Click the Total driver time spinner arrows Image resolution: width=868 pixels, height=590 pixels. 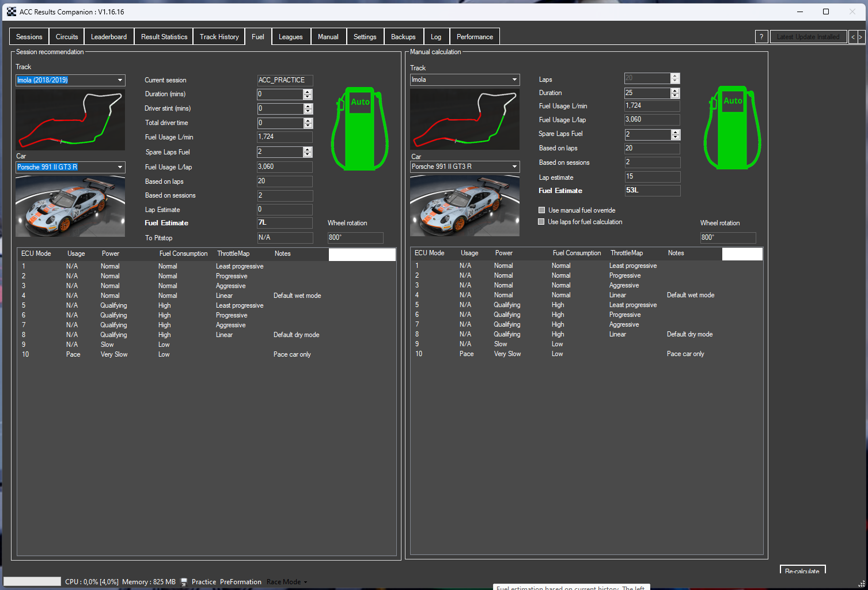(308, 123)
